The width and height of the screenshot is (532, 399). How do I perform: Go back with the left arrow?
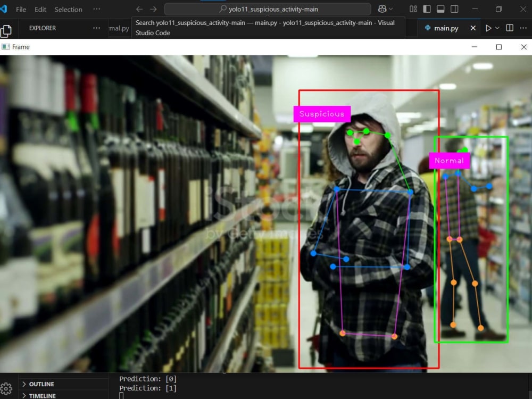click(x=139, y=9)
